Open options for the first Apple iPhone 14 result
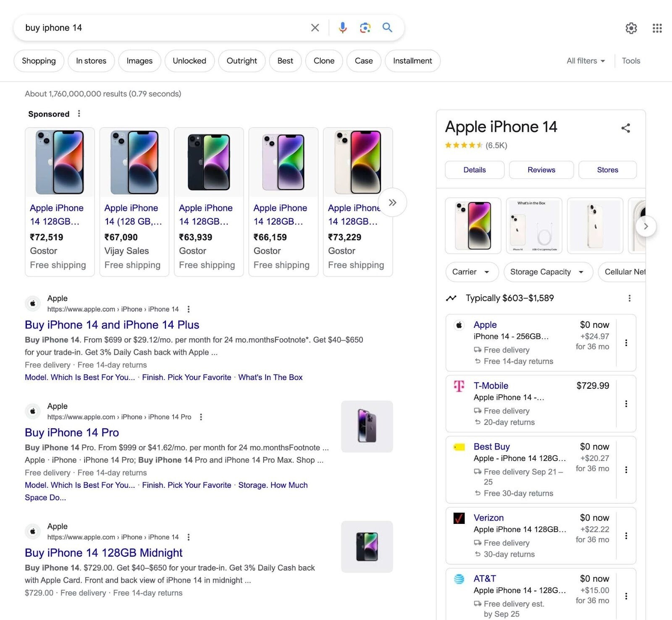The height and width of the screenshot is (620, 672). (x=189, y=309)
